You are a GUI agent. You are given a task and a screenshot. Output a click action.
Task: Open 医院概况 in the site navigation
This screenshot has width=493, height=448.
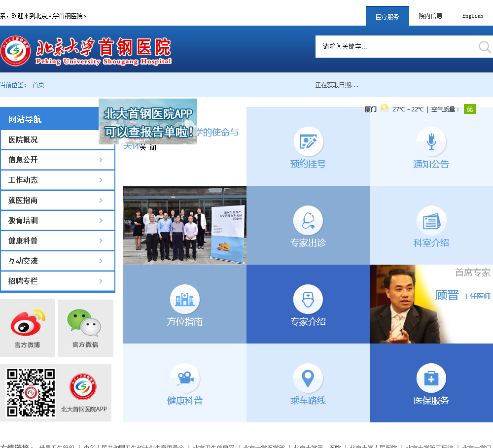pos(23,139)
